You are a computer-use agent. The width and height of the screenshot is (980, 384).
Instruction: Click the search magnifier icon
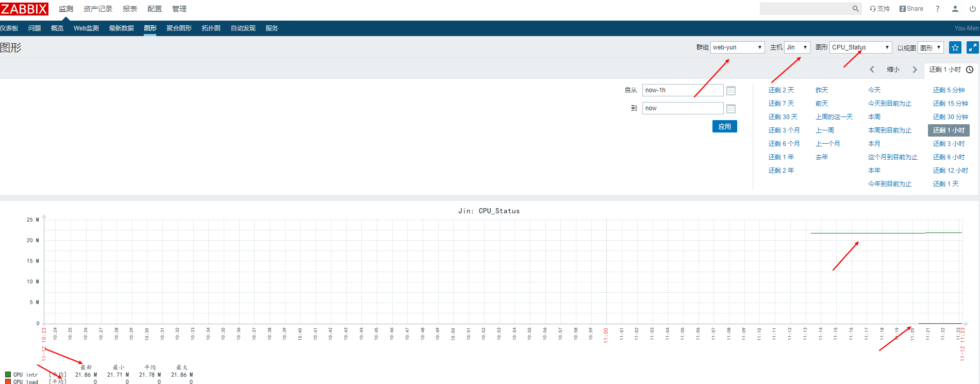click(x=855, y=9)
